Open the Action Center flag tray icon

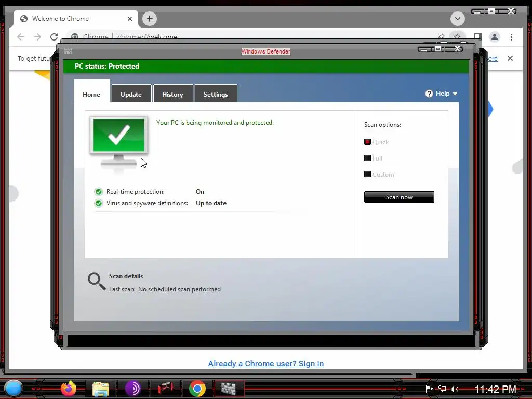tap(429, 389)
